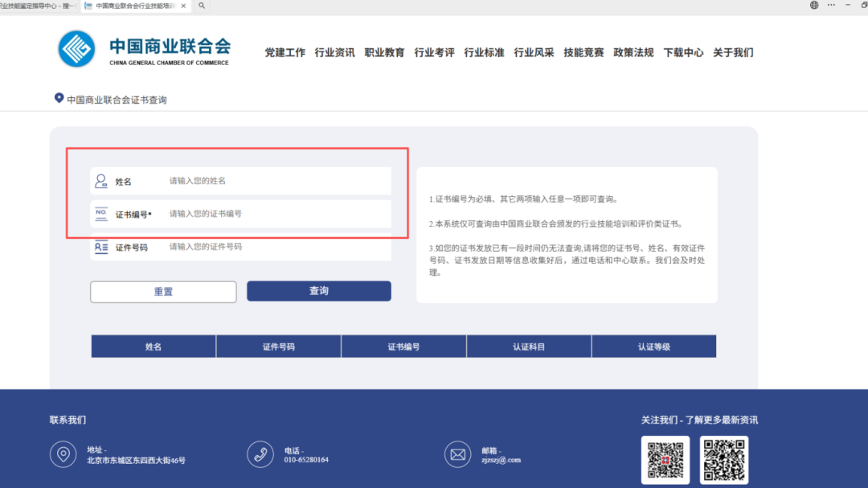Image resolution: width=868 pixels, height=488 pixels.
Task: Select the 关于我们 navigation item
Action: (734, 52)
